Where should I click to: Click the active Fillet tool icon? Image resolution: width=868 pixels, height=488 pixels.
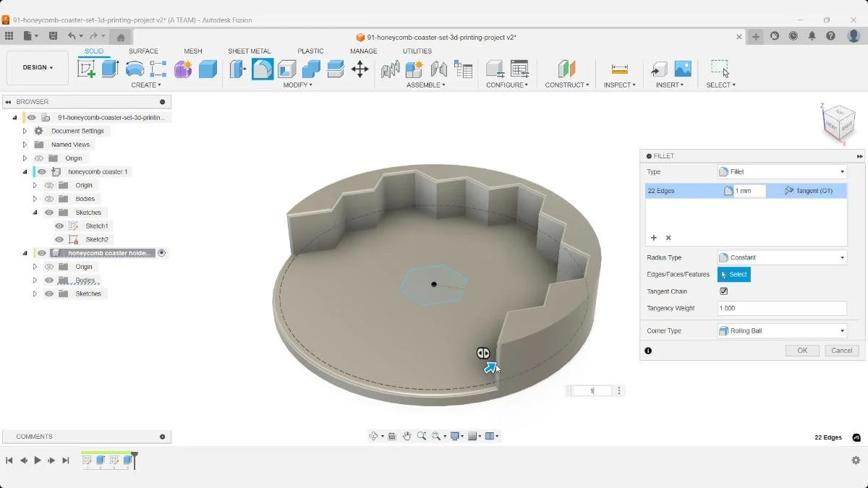263,69
